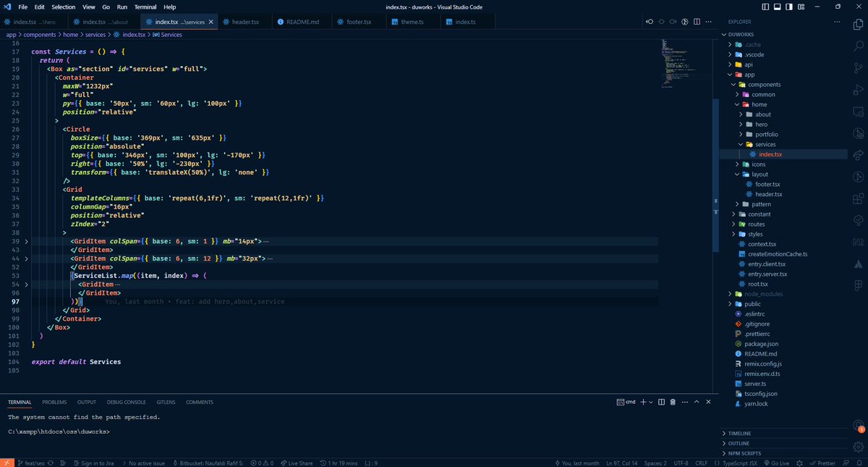Toggle Go Live server
868x467 pixels.
pos(776,463)
